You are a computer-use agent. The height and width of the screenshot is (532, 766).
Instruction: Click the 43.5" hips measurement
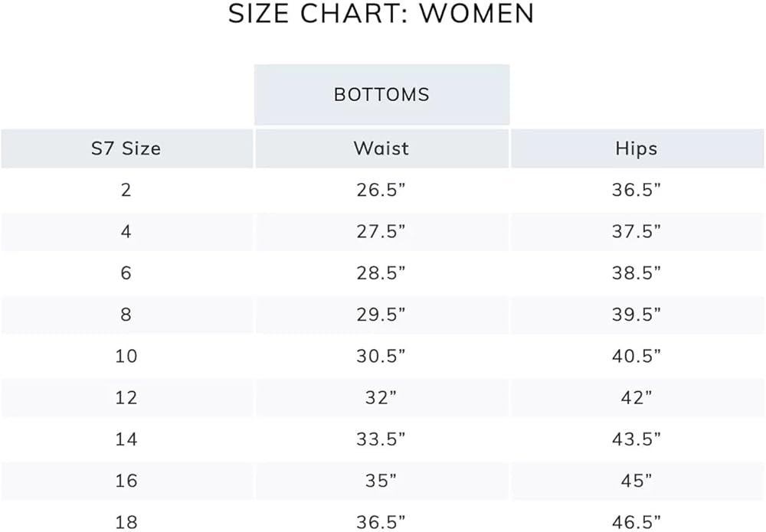tap(636, 439)
